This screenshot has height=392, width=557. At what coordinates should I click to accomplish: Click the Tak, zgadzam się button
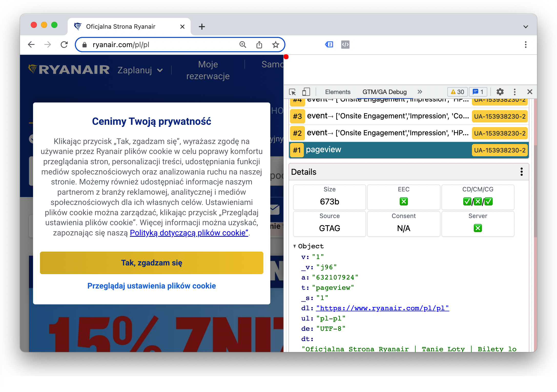pos(152,263)
